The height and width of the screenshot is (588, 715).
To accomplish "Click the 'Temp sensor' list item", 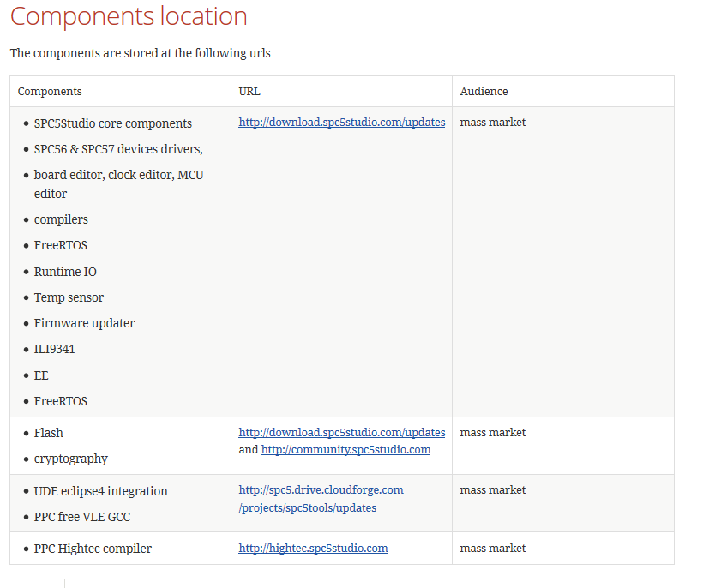I will coord(69,297).
